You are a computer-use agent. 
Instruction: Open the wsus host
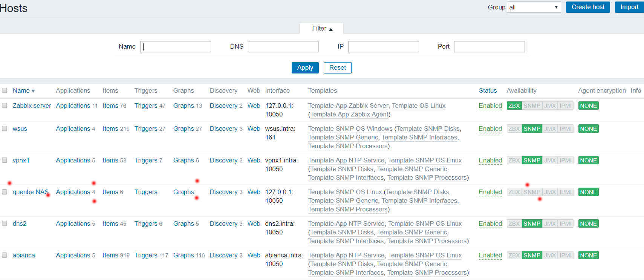[x=20, y=129]
